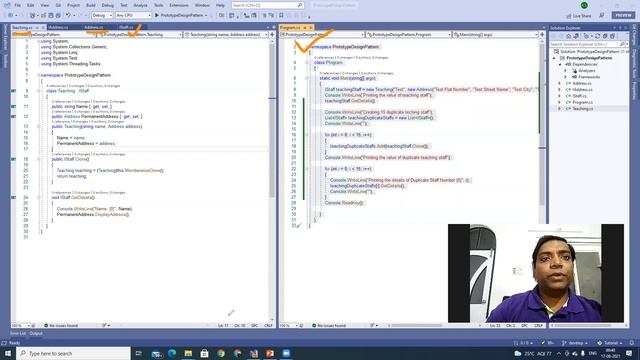Switch to the Address.cs editor tab

[93, 27]
